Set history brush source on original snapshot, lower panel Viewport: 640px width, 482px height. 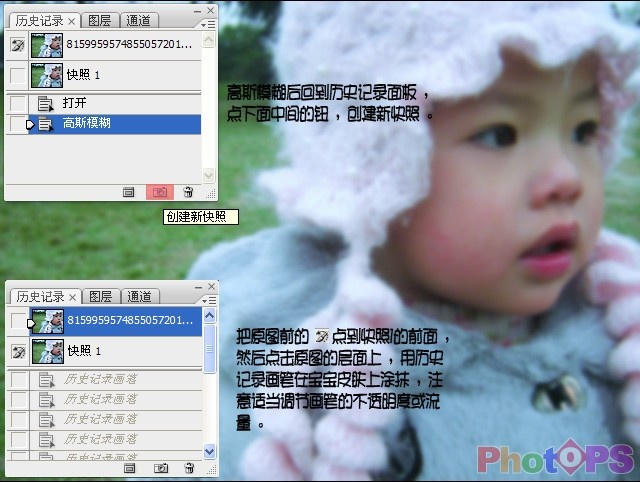tap(18, 321)
